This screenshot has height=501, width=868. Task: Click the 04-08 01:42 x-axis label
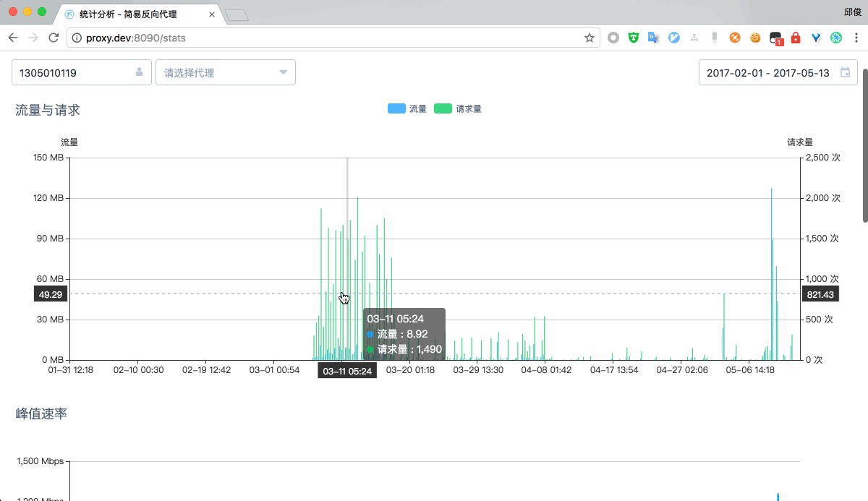tap(546, 370)
